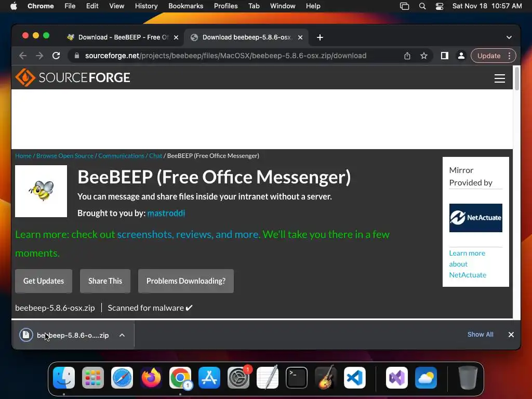The width and height of the screenshot is (532, 399).
Task: Expand the tab search chevron
Action: [509, 37]
